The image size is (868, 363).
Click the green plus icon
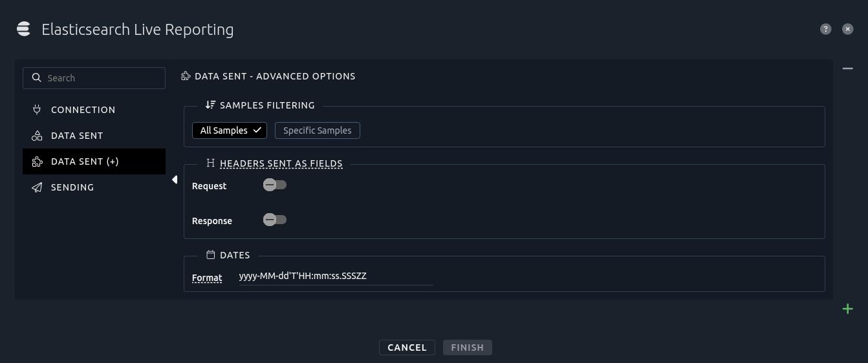pos(847,309)
